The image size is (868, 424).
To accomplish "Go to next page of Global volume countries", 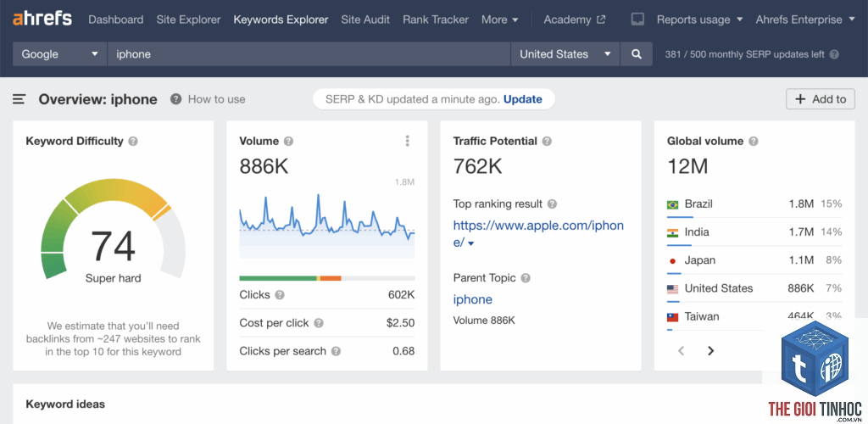I will pos(711,350).
